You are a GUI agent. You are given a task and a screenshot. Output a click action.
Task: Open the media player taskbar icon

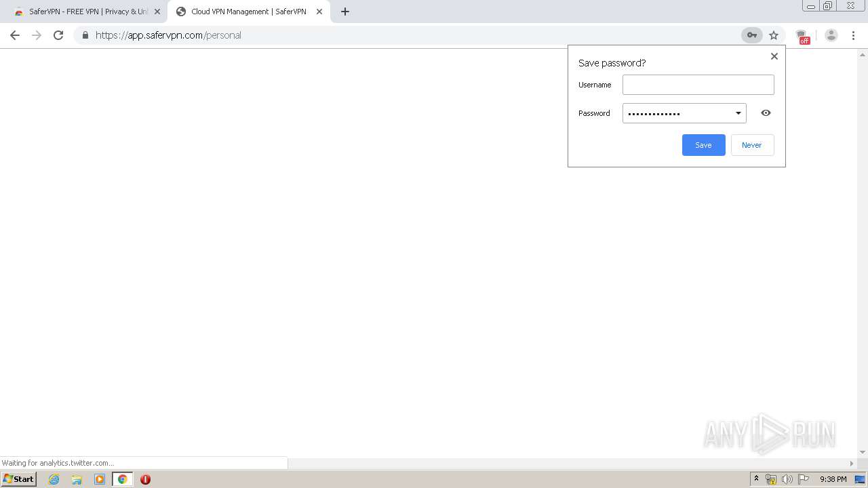pos(100,479)
